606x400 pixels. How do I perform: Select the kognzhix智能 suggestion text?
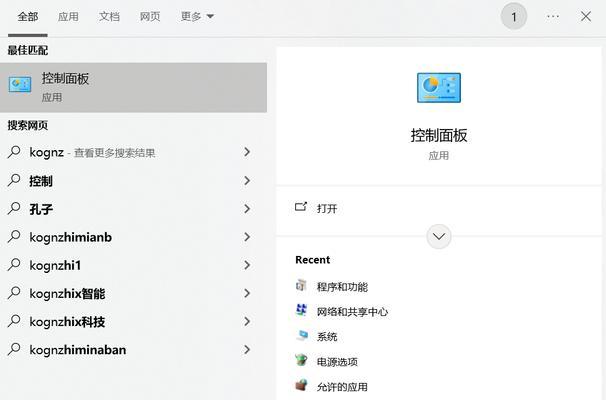[x=67, y=294]
